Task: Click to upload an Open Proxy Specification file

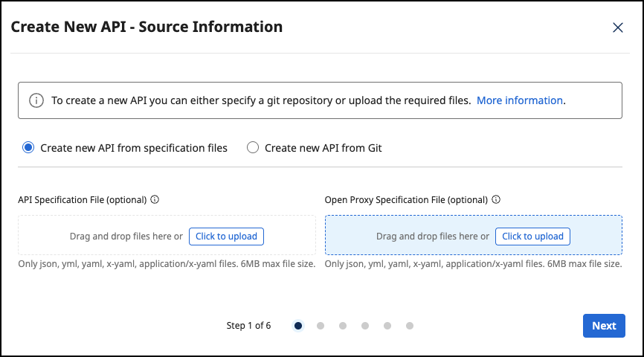Action: (x=532, y=237)
